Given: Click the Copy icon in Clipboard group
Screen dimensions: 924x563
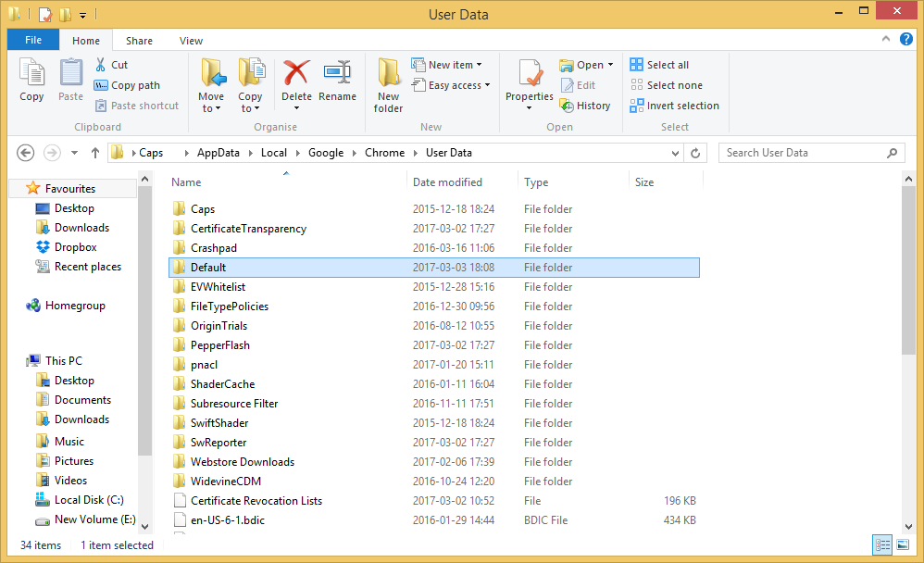Looking at the screenshot, I should [x=31, y=79].
